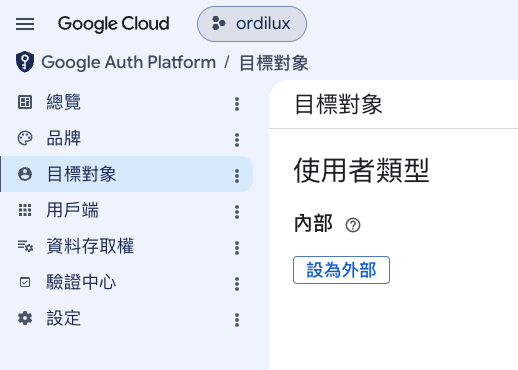Click the 驗證中心 checkbox icon
Viewport: 518px width, 370px height.
click(x=25, y=282)
